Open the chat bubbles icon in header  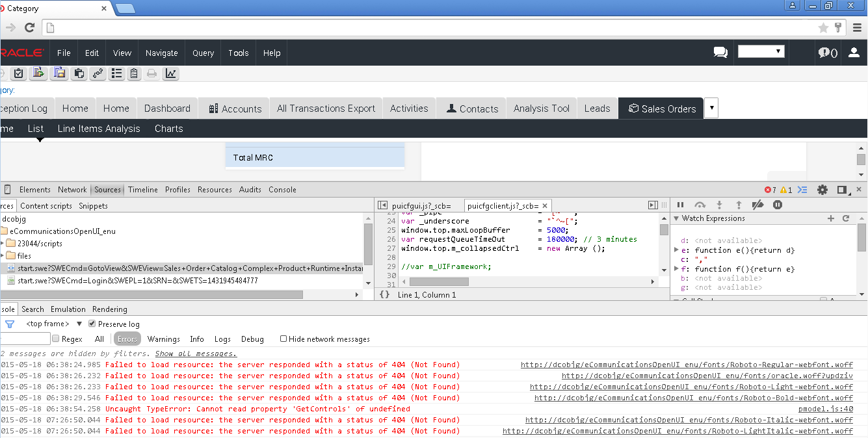[x=720, y=53]
